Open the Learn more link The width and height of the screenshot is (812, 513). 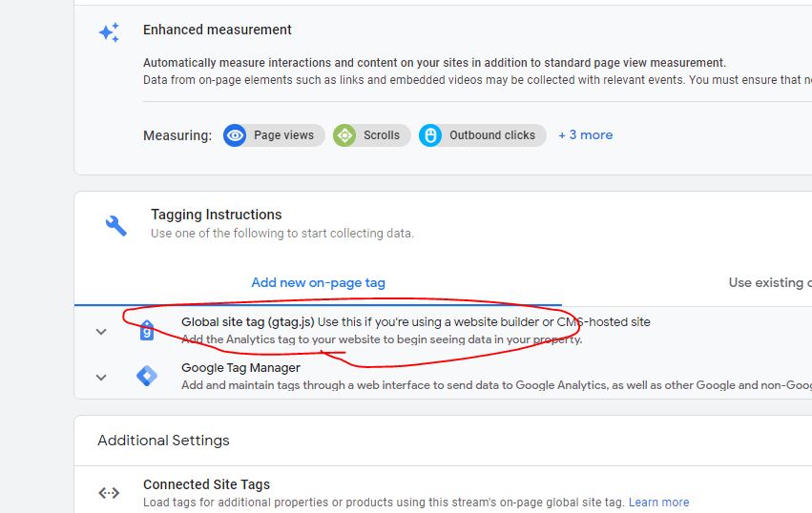[x=658, y=503]
